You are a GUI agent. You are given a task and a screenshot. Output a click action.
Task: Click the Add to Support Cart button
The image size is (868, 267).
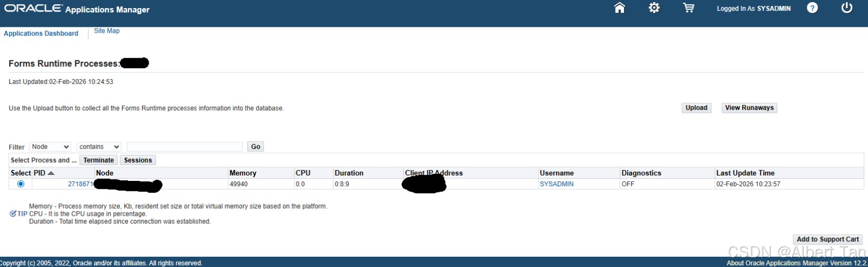pyautogui.click(x=828, y=240)
